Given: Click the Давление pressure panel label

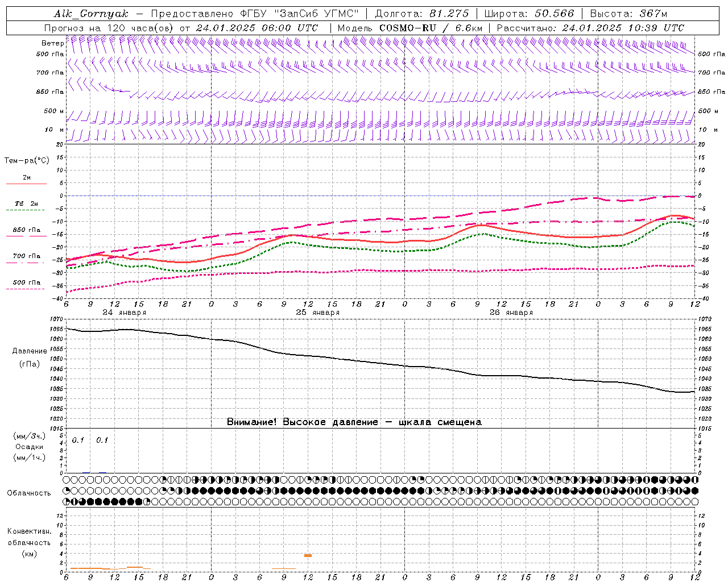Looking at the screenshot, I should (x=30, y=351).
